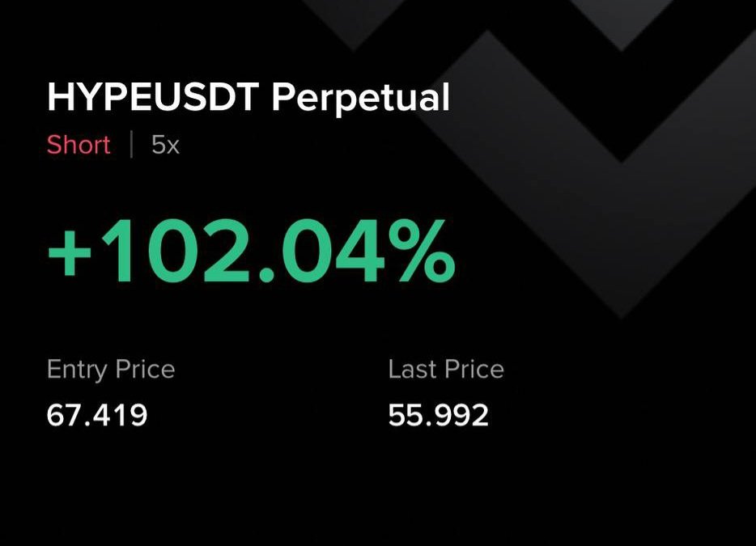The image size is (756, 546).
Task: Click the green +102.04% return figure
Action: click(251, 251)
